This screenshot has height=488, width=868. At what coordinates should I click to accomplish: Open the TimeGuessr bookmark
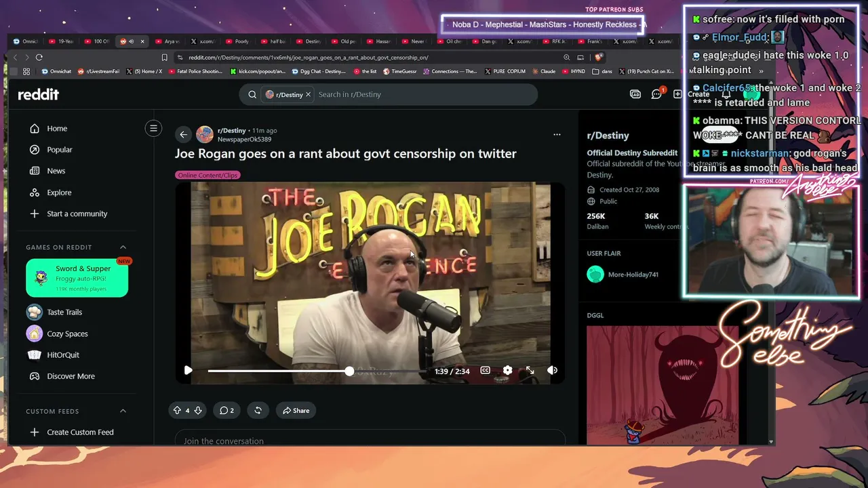coord(400,71)
